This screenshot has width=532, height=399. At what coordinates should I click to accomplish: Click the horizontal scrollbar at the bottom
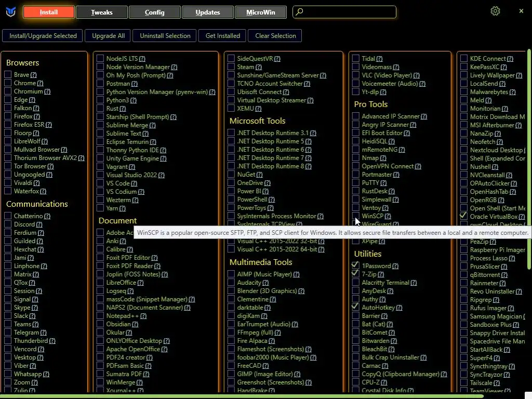(x=242, y=396)
